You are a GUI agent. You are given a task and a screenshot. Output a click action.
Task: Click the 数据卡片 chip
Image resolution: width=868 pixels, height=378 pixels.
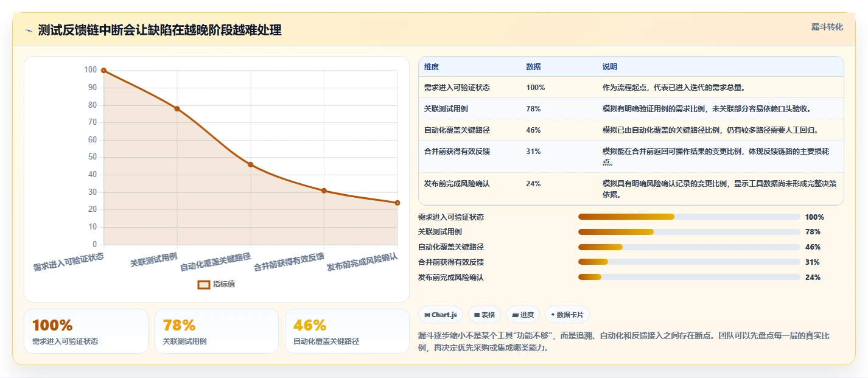[x=567, y=315]
